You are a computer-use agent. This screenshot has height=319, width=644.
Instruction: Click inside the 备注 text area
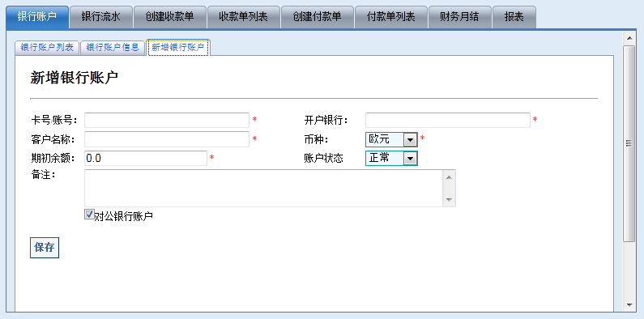pos(264,188)
